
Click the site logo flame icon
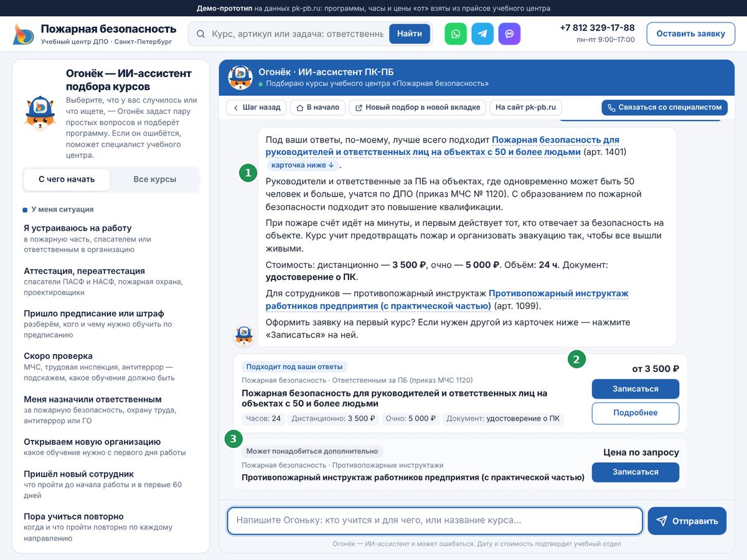click(x=23, y=34)
